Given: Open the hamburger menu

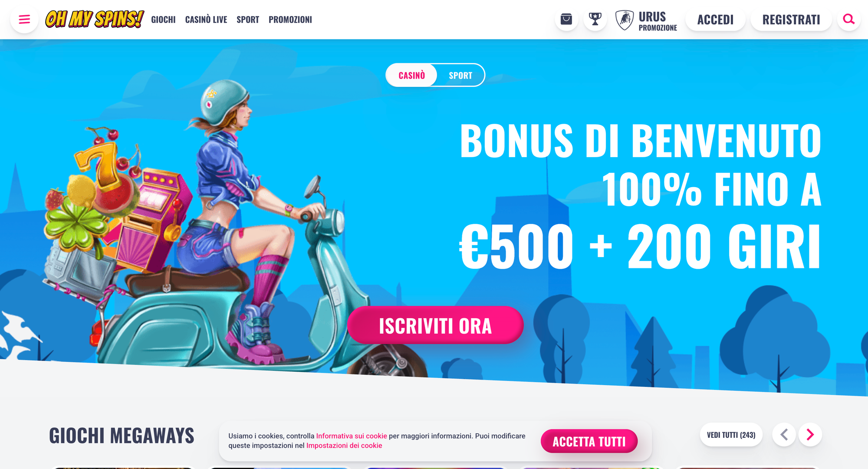Looking at the screenshot, I should point(24,20).
